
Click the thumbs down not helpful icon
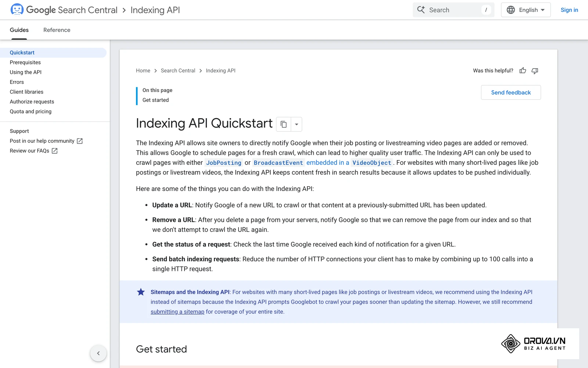(x=535, y=71)
